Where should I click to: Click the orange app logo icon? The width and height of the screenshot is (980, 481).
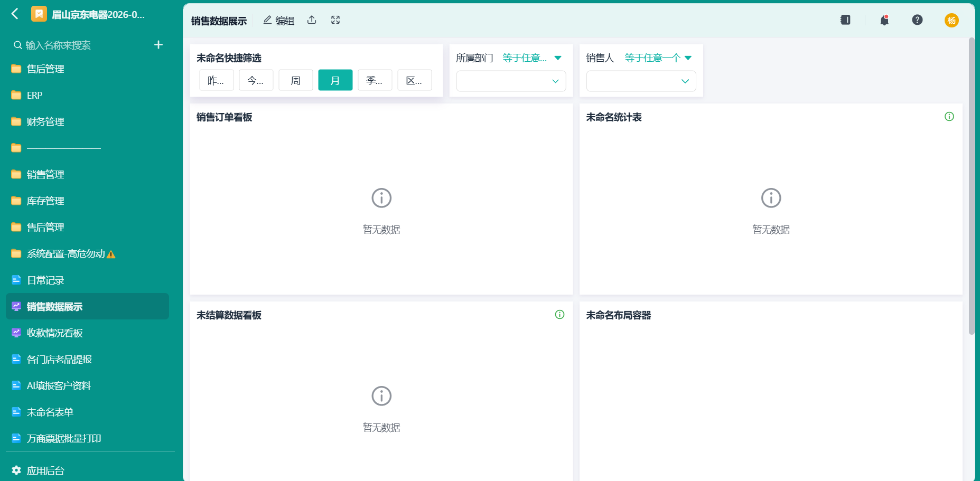point(39,14)
